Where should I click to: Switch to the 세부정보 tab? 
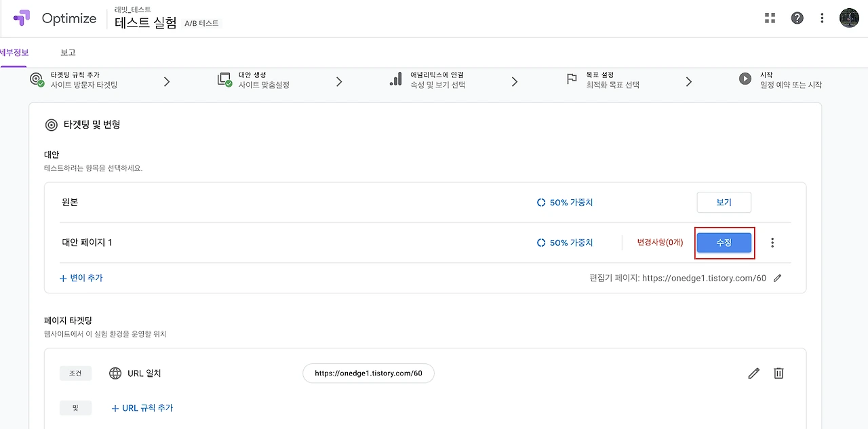(x=13, y=52)
